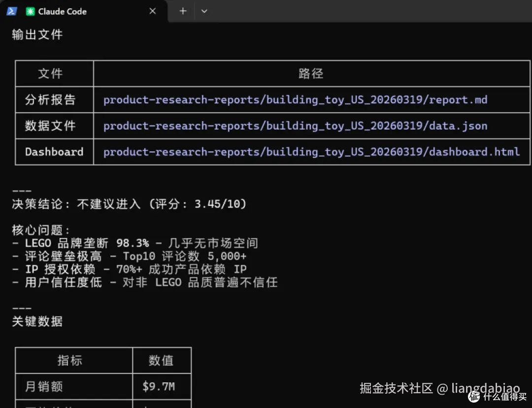Click the 输出文件 heading
The height and width of the screenshot is (408, 532).
[x=37, y=34]
